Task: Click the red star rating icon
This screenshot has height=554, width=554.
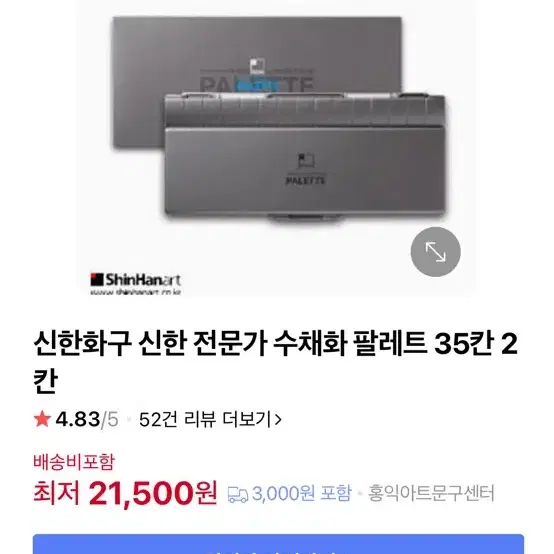Action: (42, 419)
